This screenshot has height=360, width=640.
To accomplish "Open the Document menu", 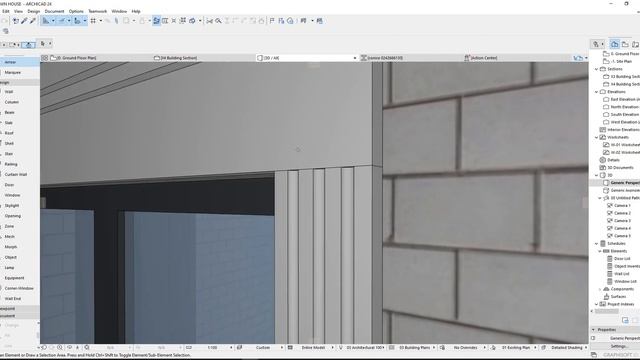I will coord(54,11).
